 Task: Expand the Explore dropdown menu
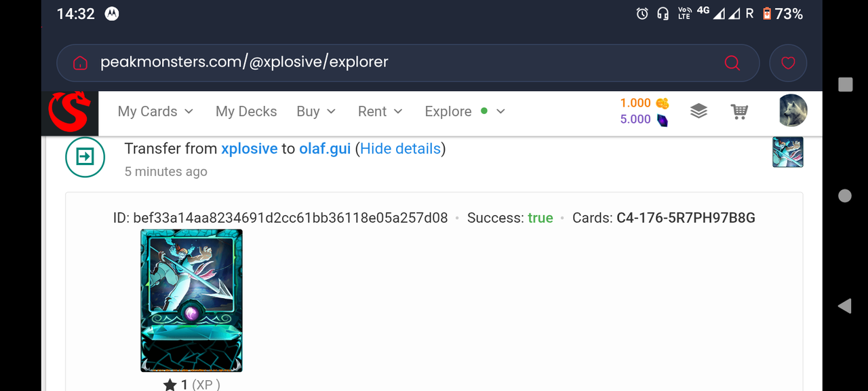point(465,111)
